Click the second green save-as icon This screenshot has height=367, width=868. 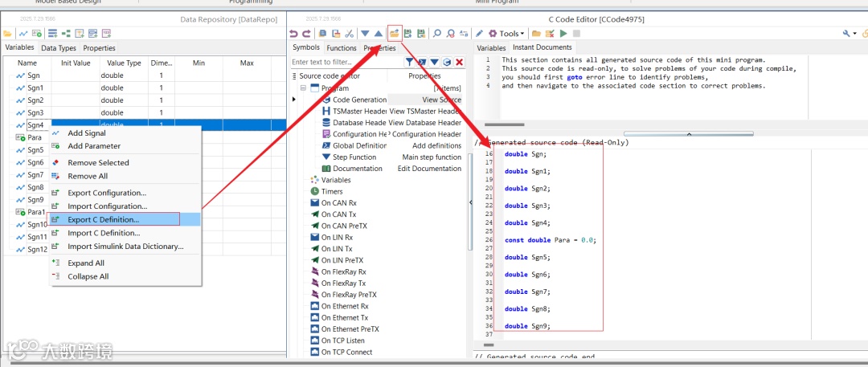pos(421,34)
